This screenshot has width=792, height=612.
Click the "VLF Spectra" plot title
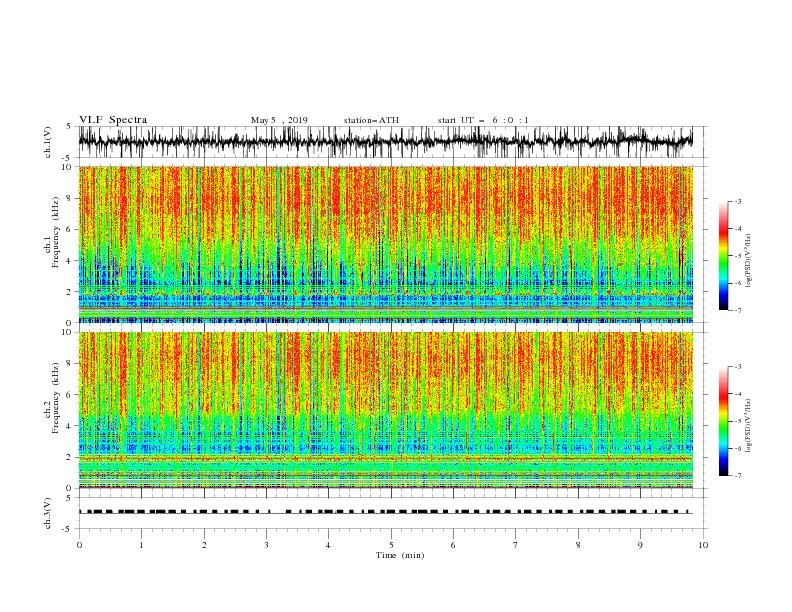pos(113,120)
